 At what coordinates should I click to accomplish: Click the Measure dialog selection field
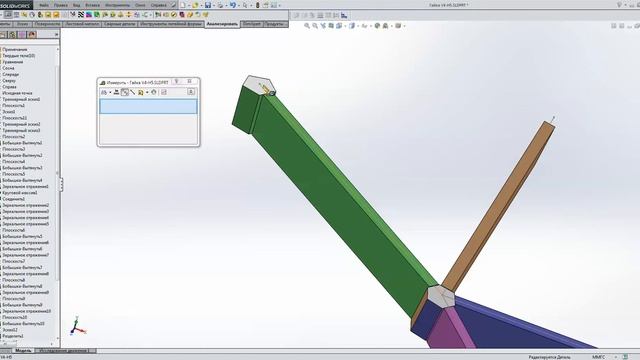pyautogui.click(x=148, y=107)
